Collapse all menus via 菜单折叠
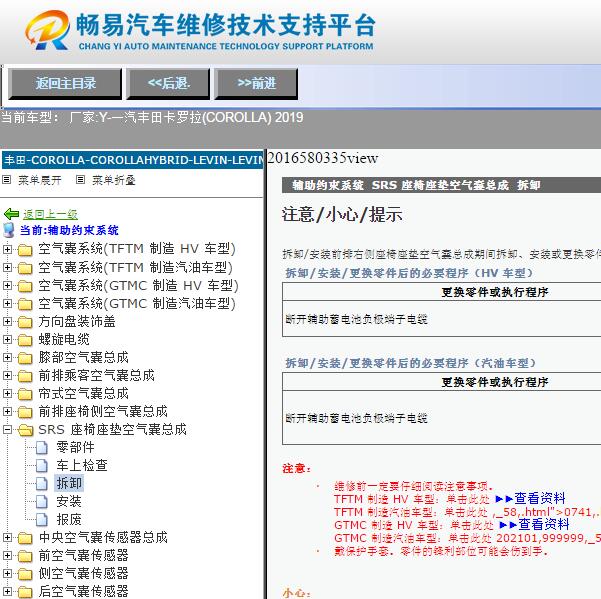The width and height of the screenshot is (601, 599). point(114,180)
